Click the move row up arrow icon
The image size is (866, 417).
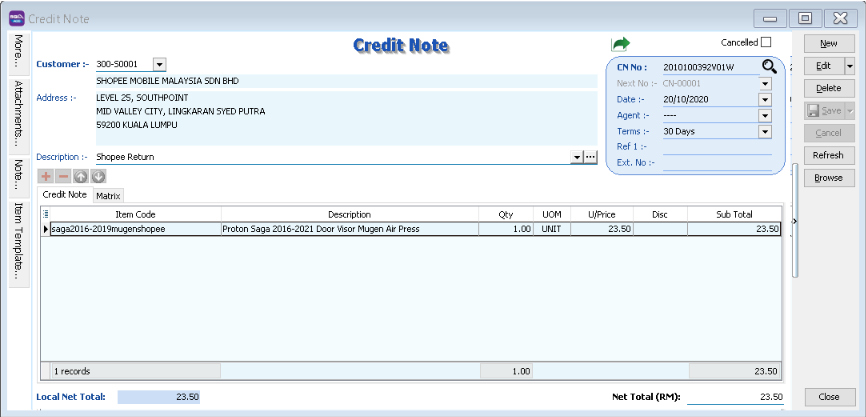click(x=81, y=177)
